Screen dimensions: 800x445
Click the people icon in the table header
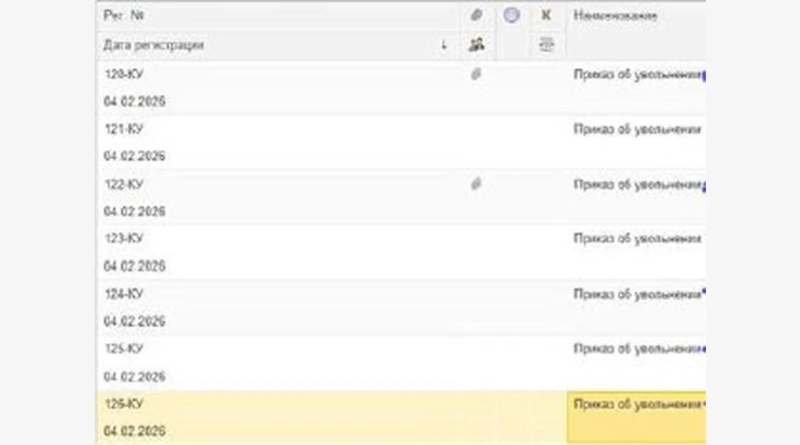click(476, 45)
